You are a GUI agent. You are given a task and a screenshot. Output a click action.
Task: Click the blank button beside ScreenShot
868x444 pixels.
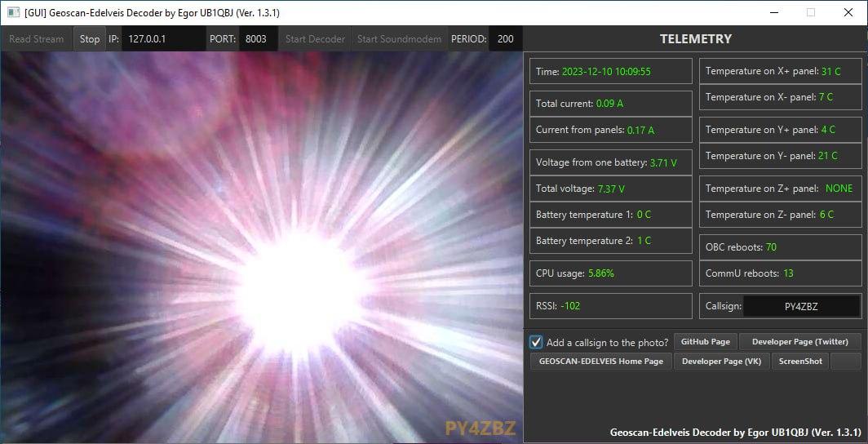pos(846,361)
